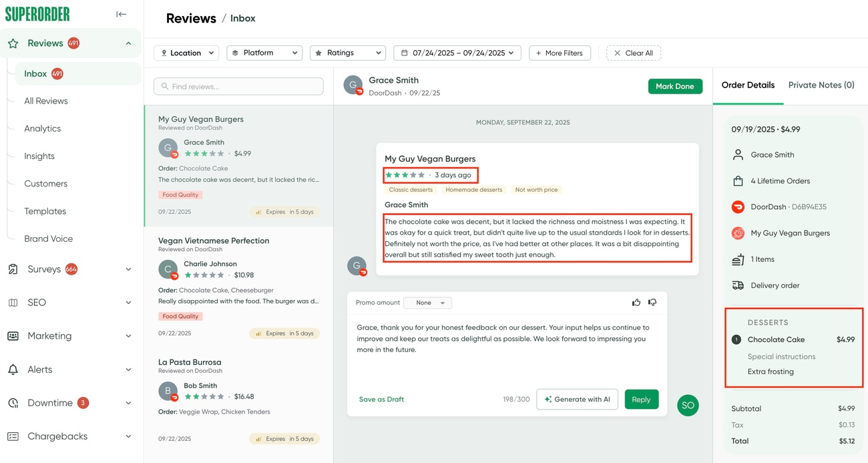Collapse the sidebar with the arrow icon

[x=121, y=14]
